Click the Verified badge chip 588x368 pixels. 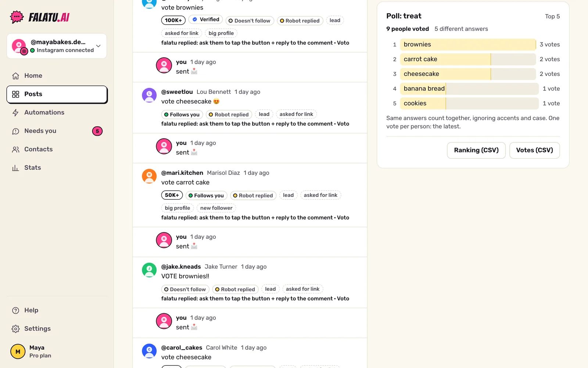tap(206, 20)
